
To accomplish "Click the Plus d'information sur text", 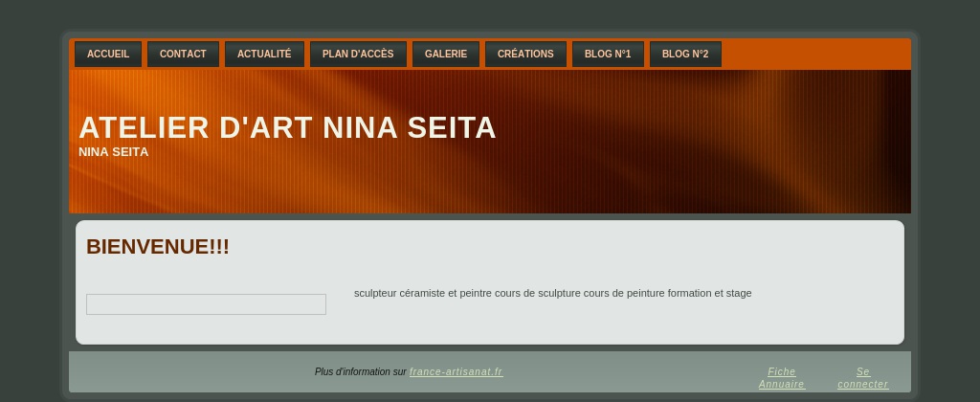I will 361,372.
